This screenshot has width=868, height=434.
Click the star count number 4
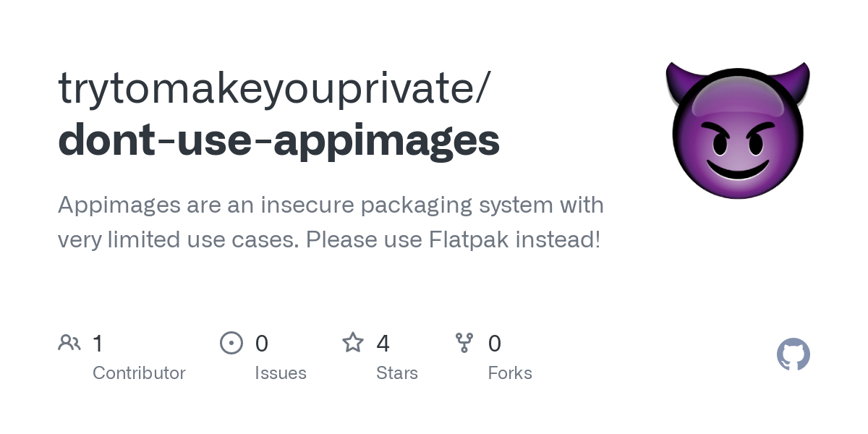[x=383, y=343]
